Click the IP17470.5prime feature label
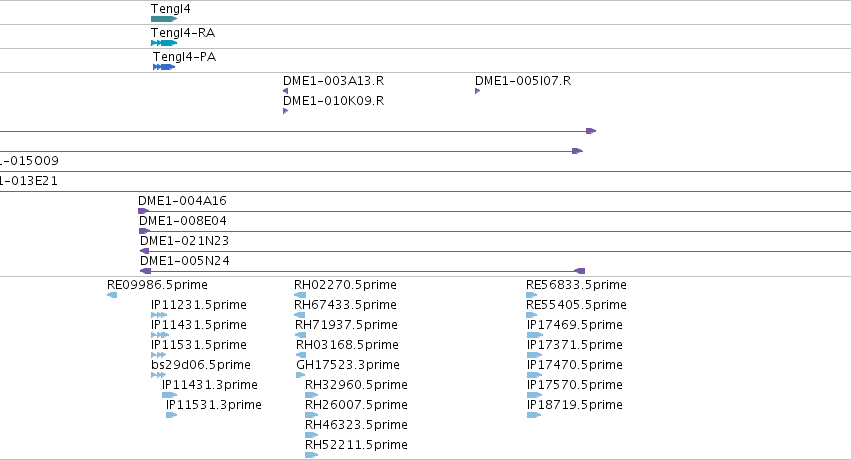Screen dimensions: 851x460 (575, 365)
